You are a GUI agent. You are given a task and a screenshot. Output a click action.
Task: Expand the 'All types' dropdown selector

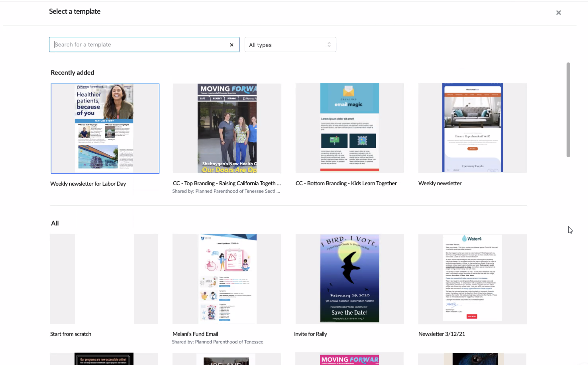tap(290, 45)
